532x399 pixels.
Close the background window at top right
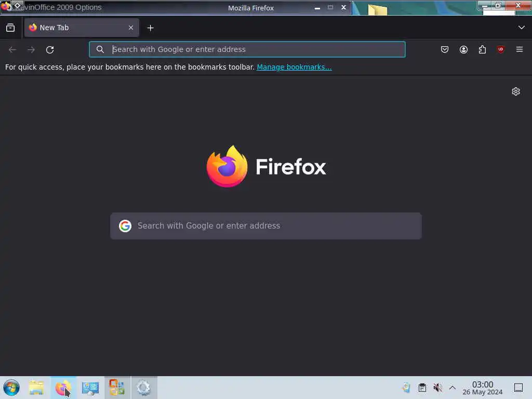point(518,5)
